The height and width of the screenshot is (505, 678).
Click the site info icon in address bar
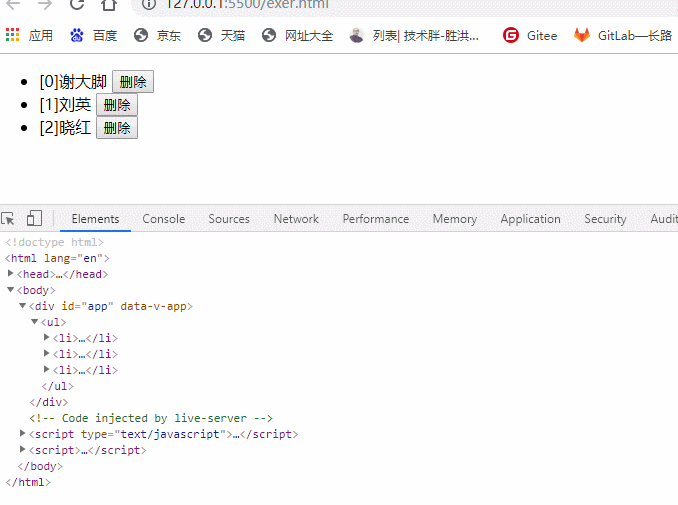click(149, 4)
